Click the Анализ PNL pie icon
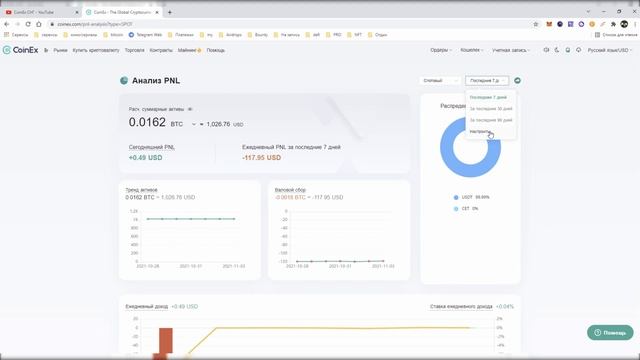Screen dimensions: 640x360 [124, 80]
